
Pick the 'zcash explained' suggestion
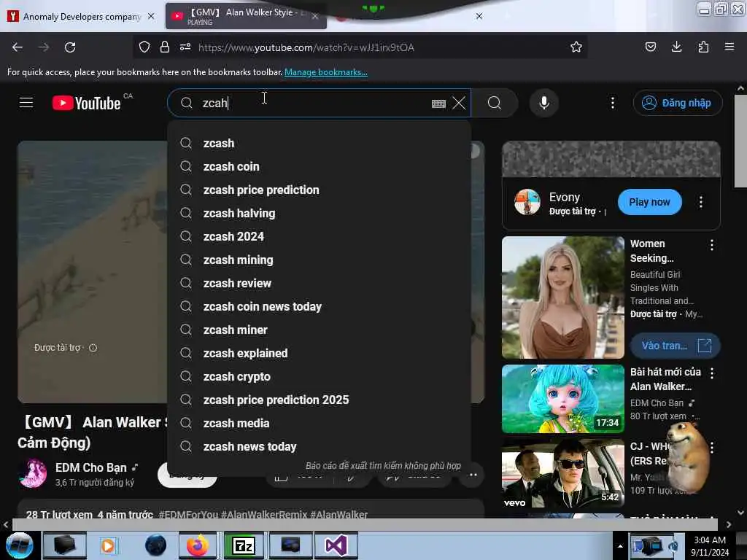point(320,354)
